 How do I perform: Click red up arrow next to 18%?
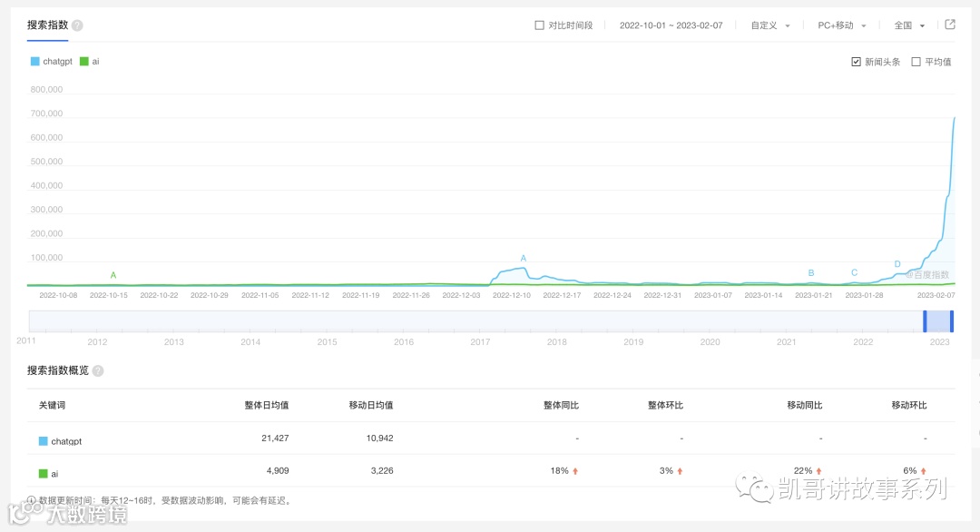point(575,471)
